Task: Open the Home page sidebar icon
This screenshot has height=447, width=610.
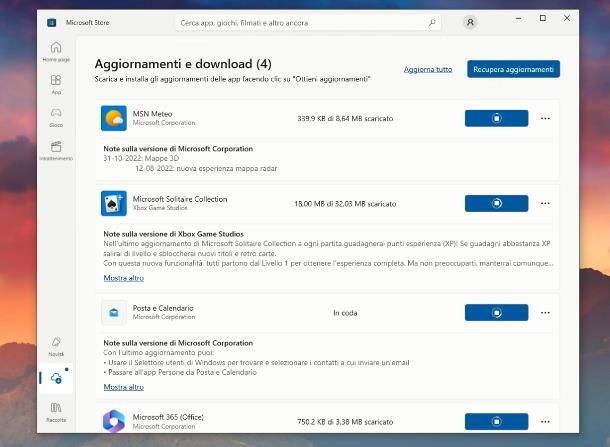Action: click(56, 51)
